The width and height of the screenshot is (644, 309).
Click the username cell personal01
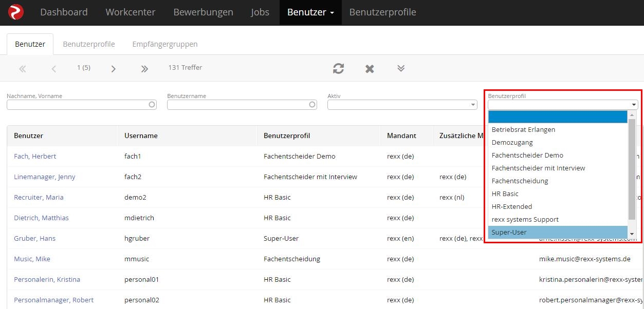pyautogui.click(x=142, y=279)
